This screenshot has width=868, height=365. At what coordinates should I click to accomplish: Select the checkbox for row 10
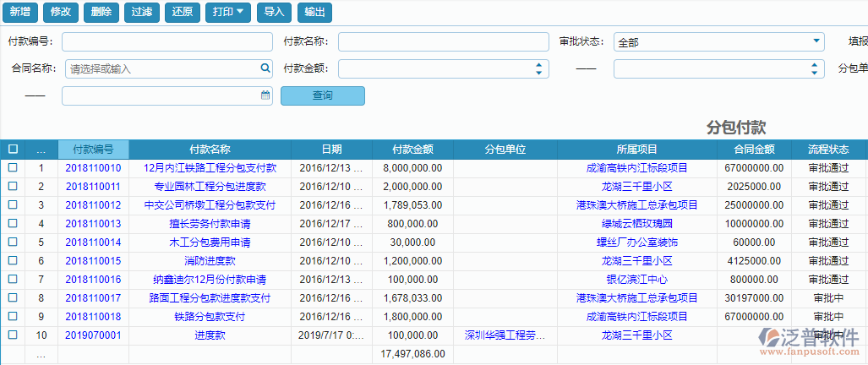(13, 335)
